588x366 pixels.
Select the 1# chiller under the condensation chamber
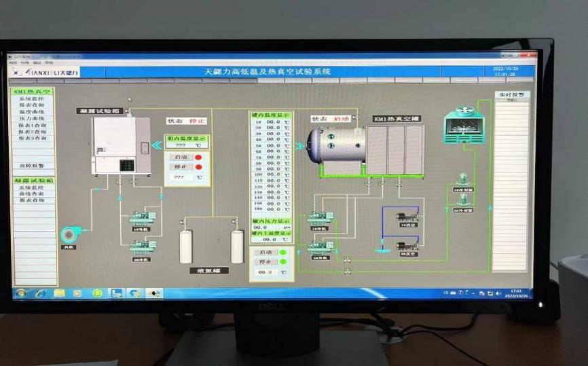[143, 219]
